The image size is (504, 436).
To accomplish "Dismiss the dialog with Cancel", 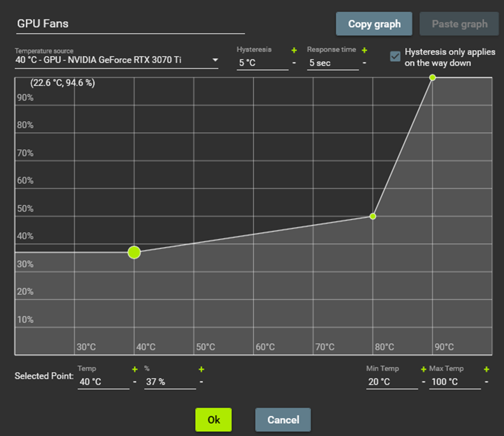I will click(283, 420).
